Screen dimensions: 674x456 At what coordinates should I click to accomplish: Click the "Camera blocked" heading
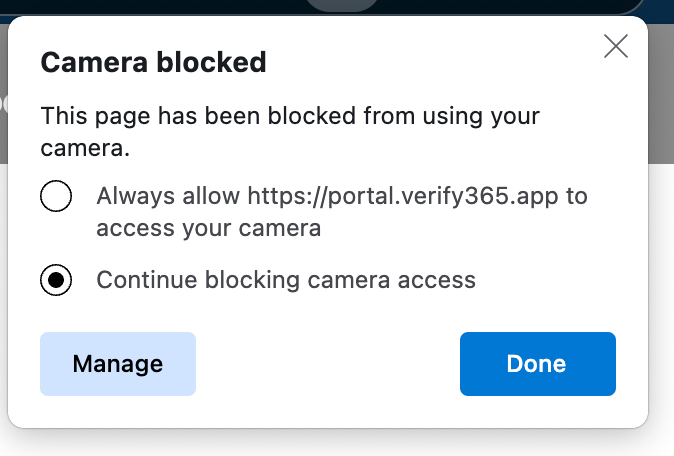coord(153,63)
